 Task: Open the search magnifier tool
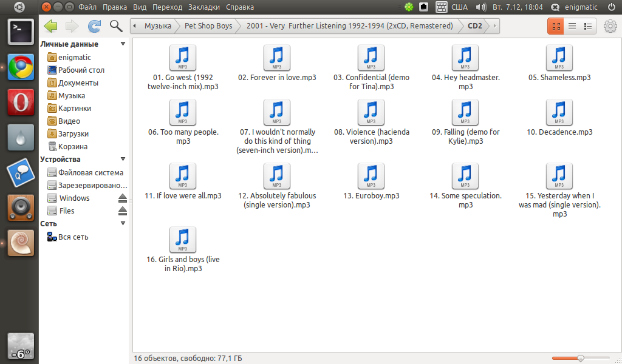point(116,26)
